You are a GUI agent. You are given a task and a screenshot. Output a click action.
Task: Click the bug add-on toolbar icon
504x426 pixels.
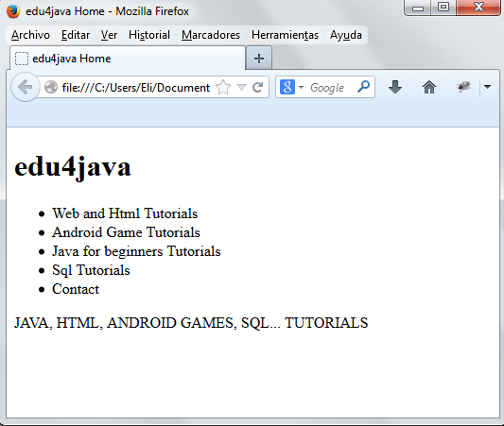(463, 87)
